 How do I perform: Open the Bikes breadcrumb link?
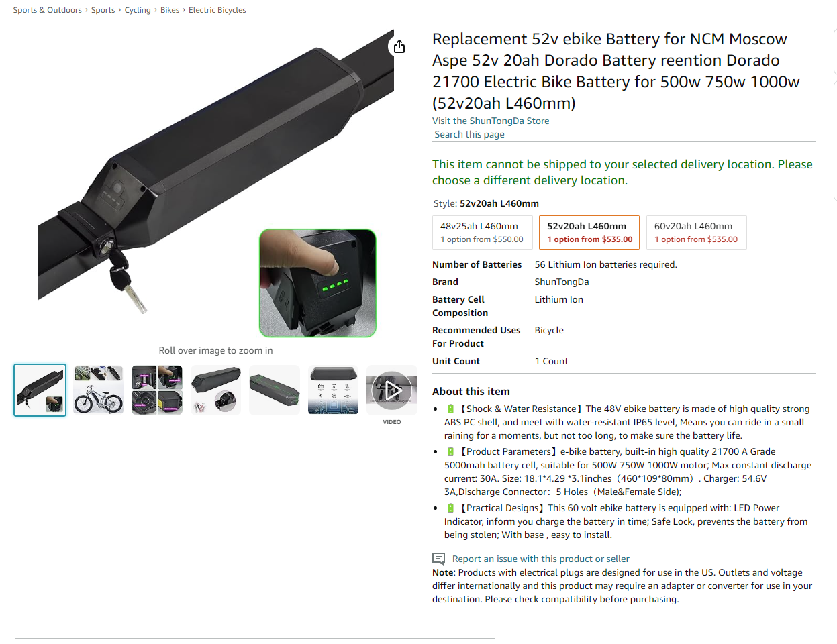coord(170,10)
